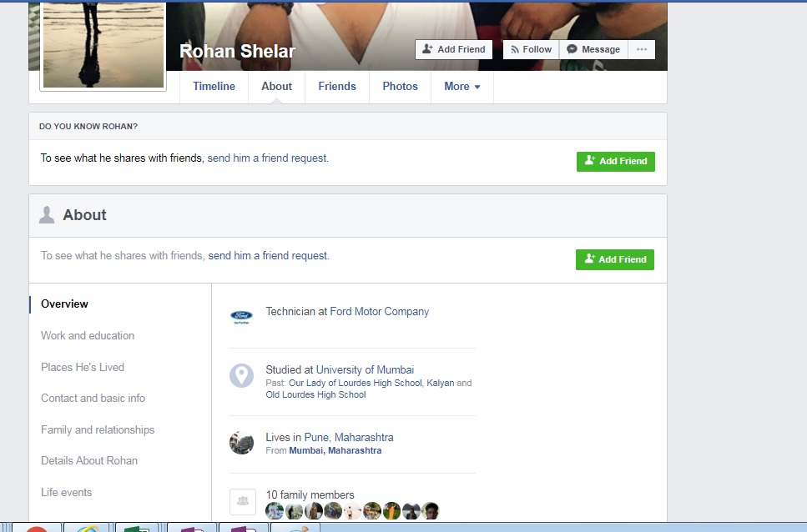
Task: Click the DO YOU KNOW ROHAN? heading
Action: click(88, 127)
